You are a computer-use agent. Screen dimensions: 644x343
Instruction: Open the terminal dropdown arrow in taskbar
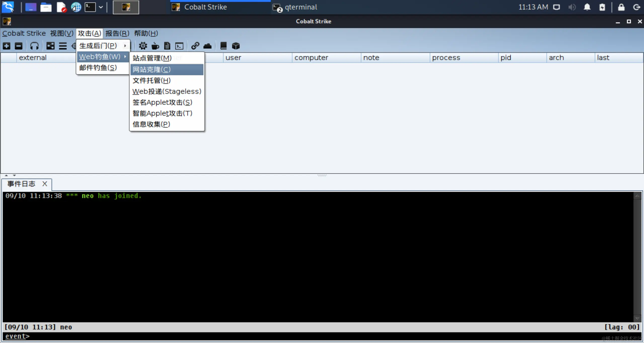coord(101,7)
